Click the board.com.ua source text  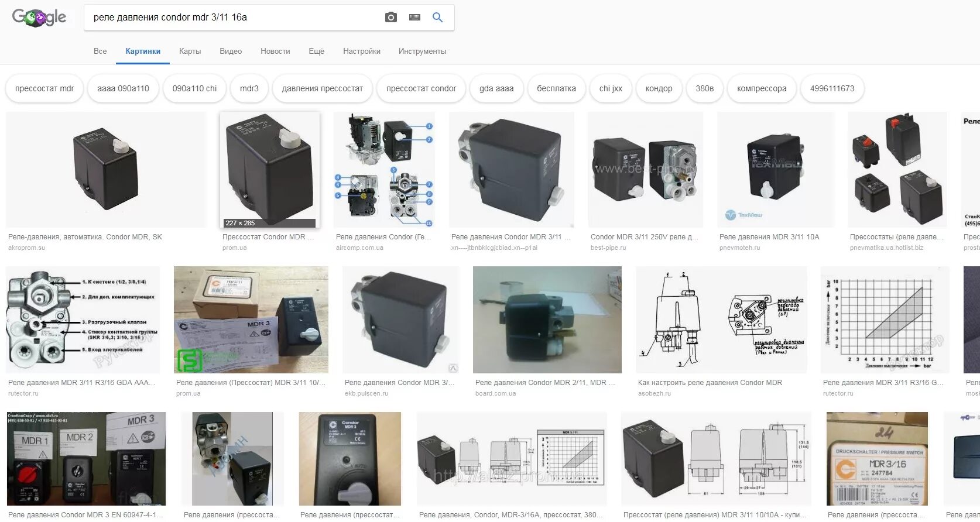coord(496,394)
